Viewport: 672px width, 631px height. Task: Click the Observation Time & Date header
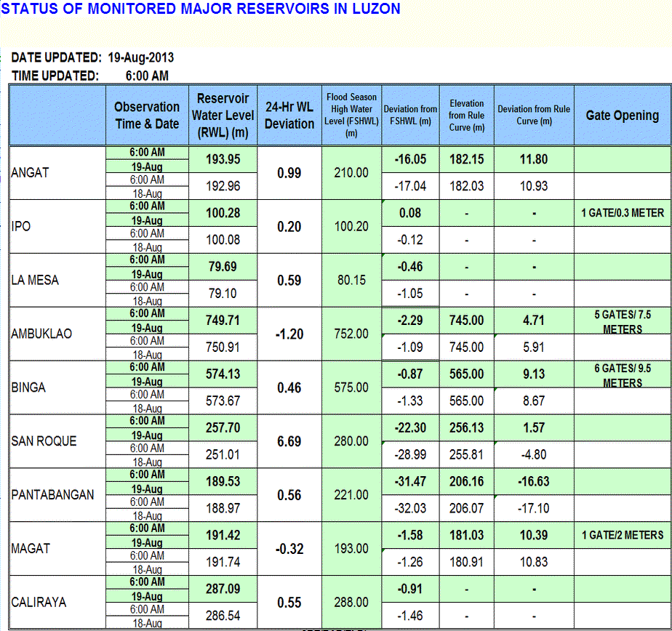click(147, 116)
